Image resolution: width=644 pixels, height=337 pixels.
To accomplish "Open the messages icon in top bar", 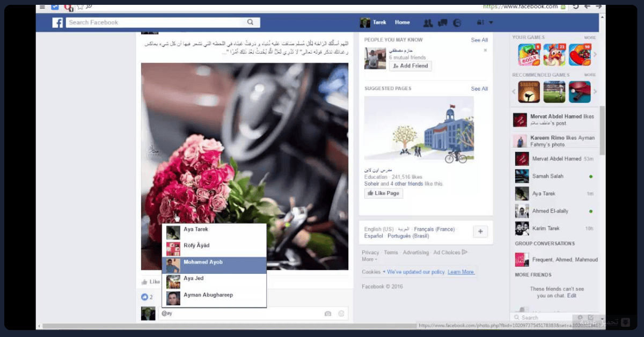I will (x=443, y=23).
